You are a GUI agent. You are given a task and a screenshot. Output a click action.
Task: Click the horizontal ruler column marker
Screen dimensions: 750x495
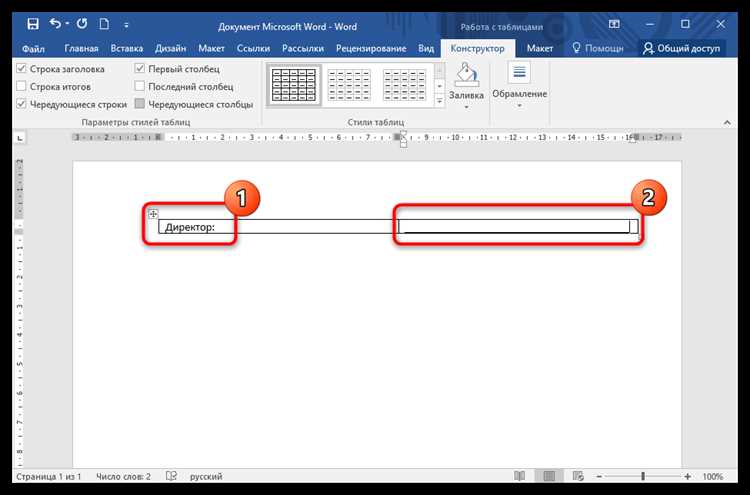pyautogui.click(x=397, y=137)
